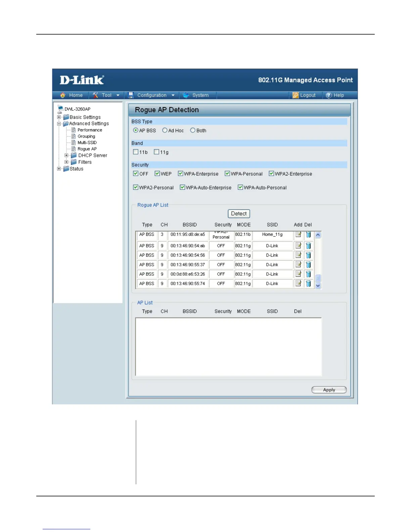Screen dimensions: 411x532
Task: Add AP with BSSID 00:13:46:90:55:37
Action: (x=298, y=265)
